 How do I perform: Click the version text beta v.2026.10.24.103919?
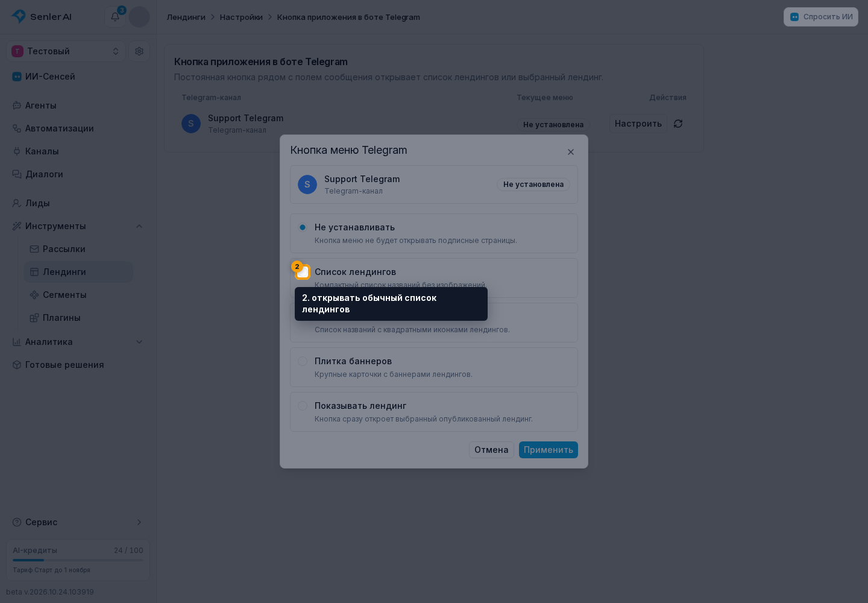(x=50, y=592)
